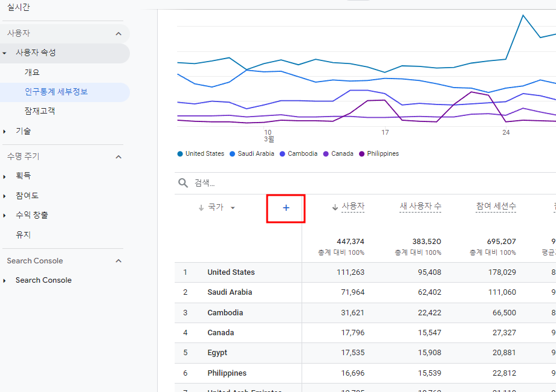Click inside the 검색 search input field
This screenshot has height=392, width=556.
(x=242, y=182)
